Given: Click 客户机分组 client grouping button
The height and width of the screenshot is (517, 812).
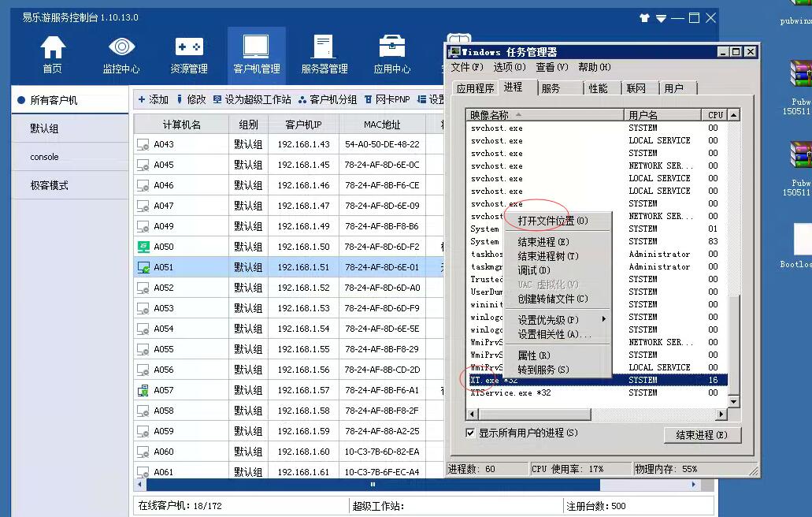Looking at the screenshot, I should (x=328, y=99).
